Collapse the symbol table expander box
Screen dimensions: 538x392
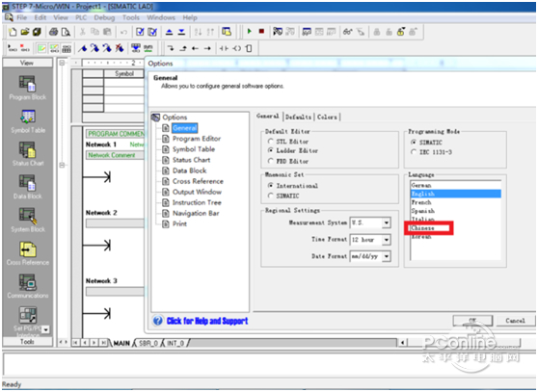62,63
